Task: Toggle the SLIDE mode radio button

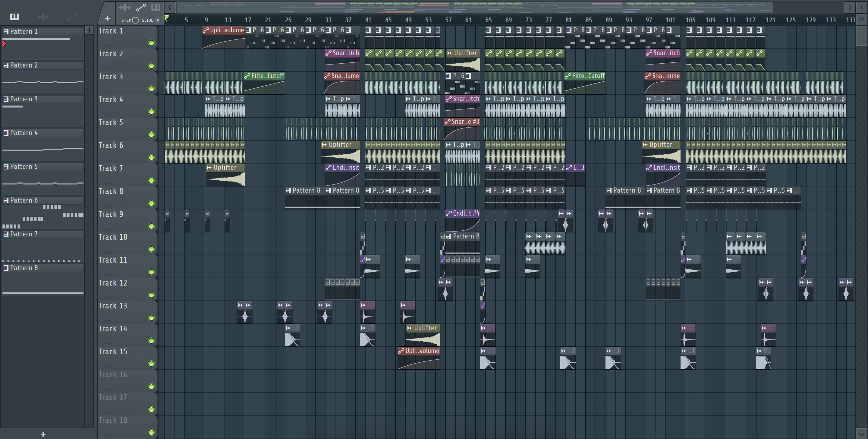Action: tap(157, 20)
